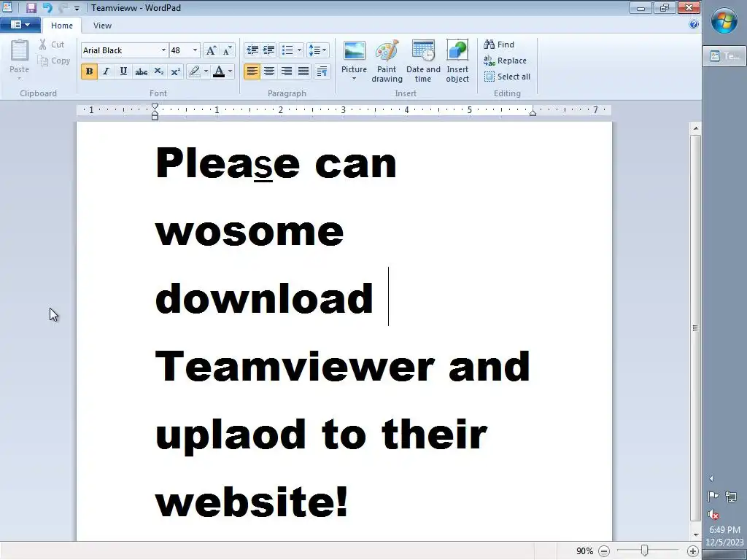Click the vertical scrollbar up arrow
The width and height of the screenshot is (747, 560).
coord(695,128)
